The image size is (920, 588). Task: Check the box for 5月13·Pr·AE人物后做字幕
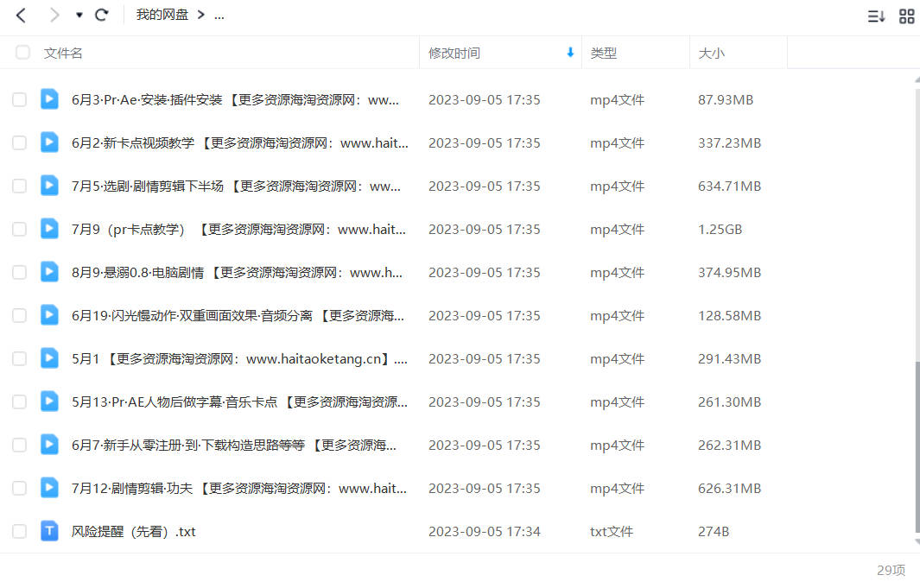[x=19, y=402]
